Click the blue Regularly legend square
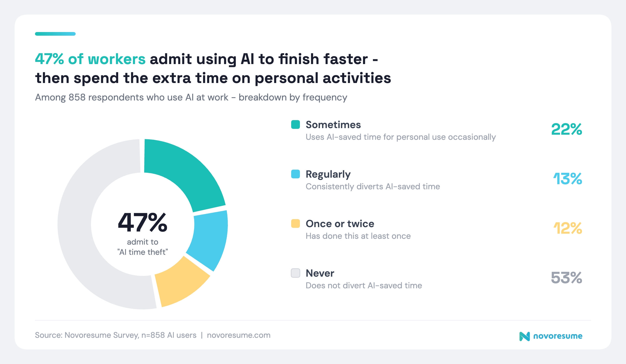Viewport: 626px width, 364px height. point(295,174)
